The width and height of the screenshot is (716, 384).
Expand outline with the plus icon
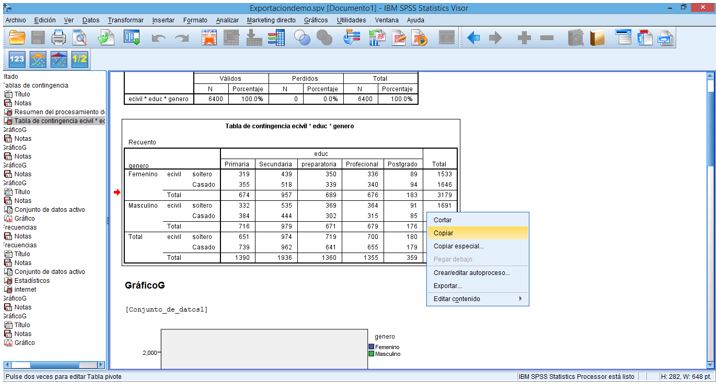tap(524, 37)
